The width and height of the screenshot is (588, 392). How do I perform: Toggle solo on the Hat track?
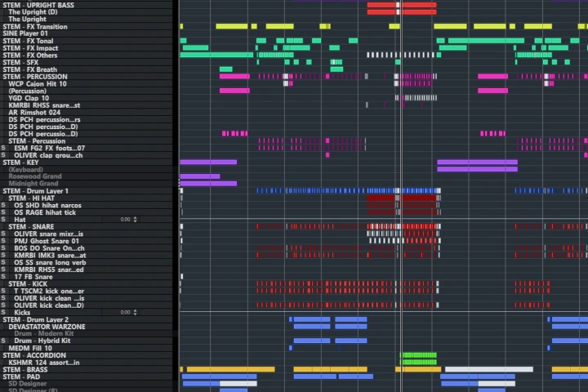(x=4, y=220)
